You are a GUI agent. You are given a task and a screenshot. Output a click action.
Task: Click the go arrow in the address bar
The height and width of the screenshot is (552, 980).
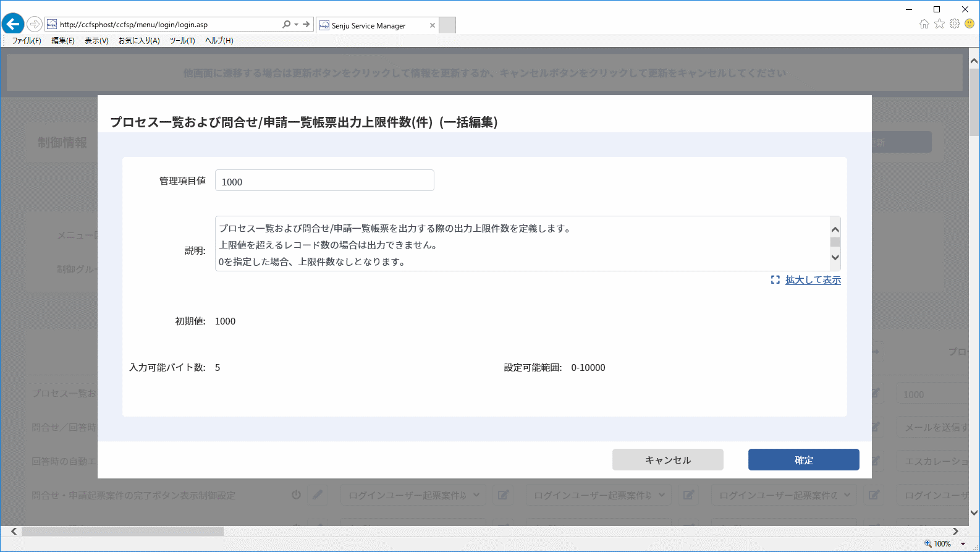(x=306, y=25)
